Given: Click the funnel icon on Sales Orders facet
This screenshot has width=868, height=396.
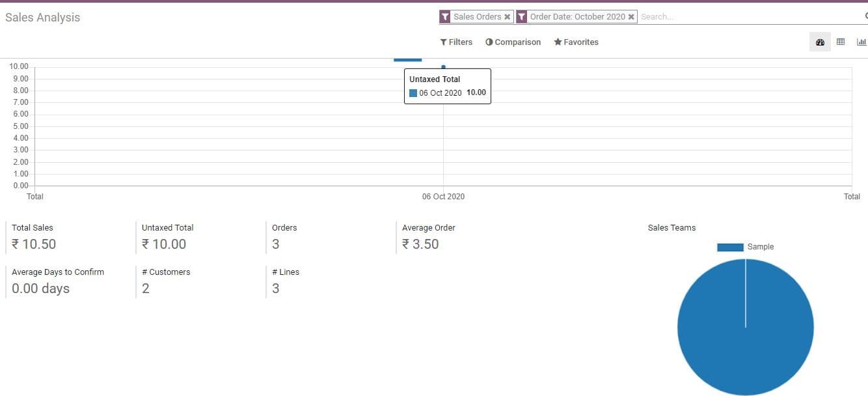Looking at the screenshot, I should tap(446, 16).
